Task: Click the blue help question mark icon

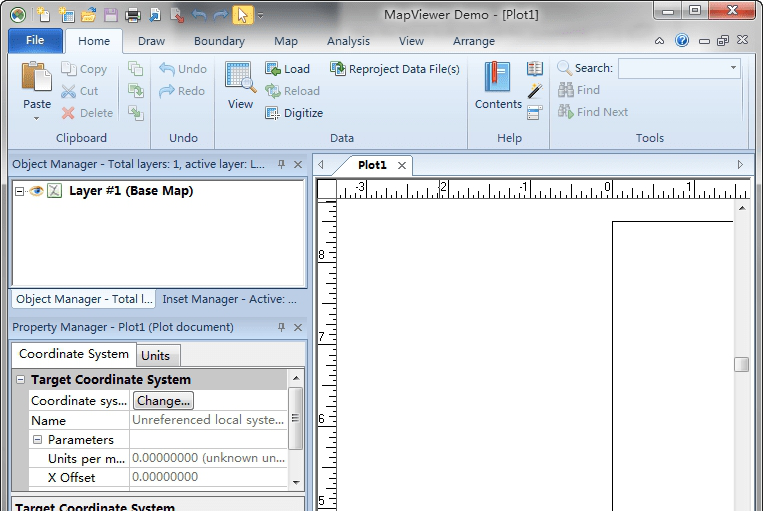Action: [682, 41]
